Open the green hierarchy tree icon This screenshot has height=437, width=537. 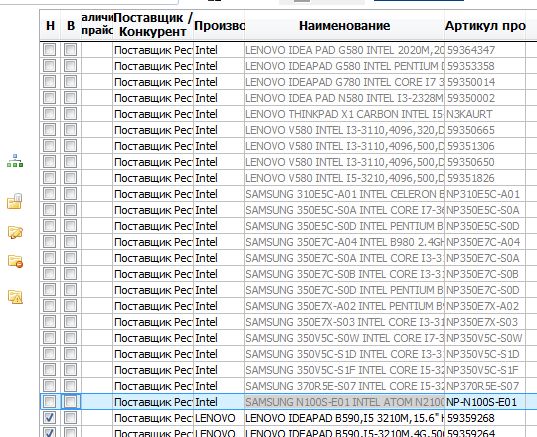click(x=15, y=161)
